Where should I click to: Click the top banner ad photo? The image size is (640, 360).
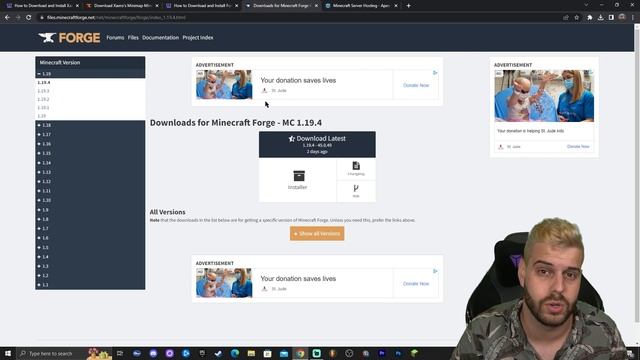tap(224, 84)
